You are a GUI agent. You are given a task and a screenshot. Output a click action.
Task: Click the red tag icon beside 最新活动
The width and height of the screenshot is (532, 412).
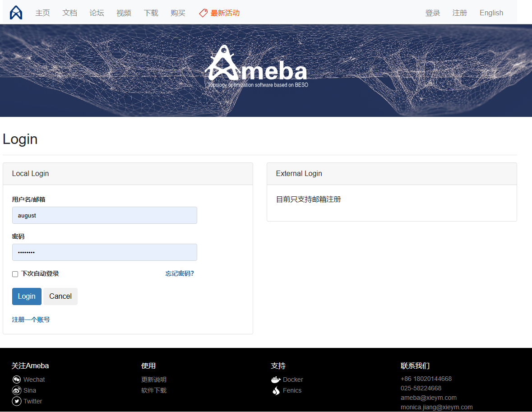(x=204, y=13)
